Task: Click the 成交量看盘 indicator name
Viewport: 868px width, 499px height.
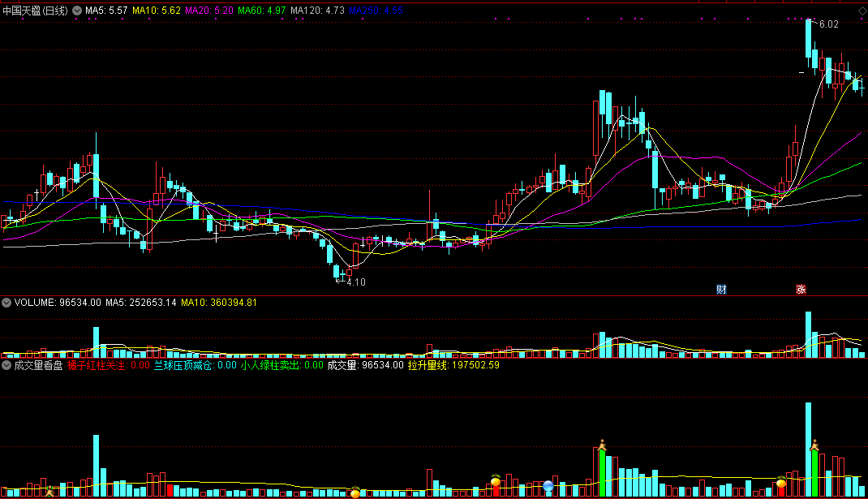Action: click(38, 365)
